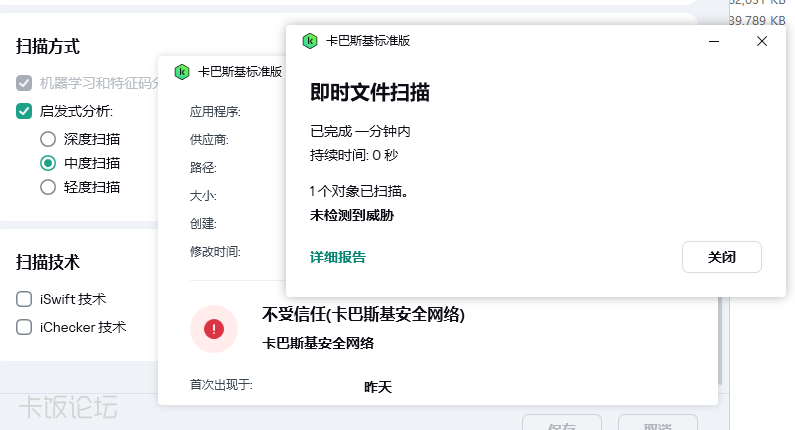This screenshot has height=430, width=795.
Task: Click the 首次出现于 label
Action: [221, 385]
